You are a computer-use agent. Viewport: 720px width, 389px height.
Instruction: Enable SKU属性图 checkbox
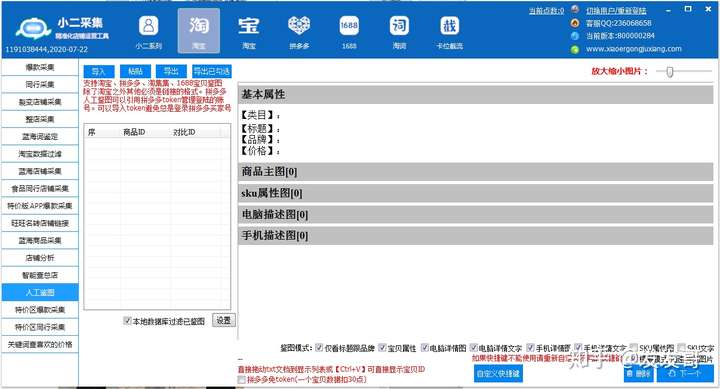[x=634, y=348]
